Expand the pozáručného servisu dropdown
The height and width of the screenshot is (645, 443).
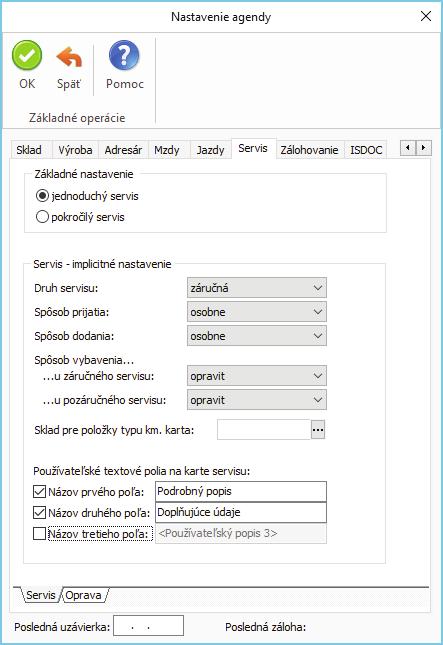(x=257, y=400)
